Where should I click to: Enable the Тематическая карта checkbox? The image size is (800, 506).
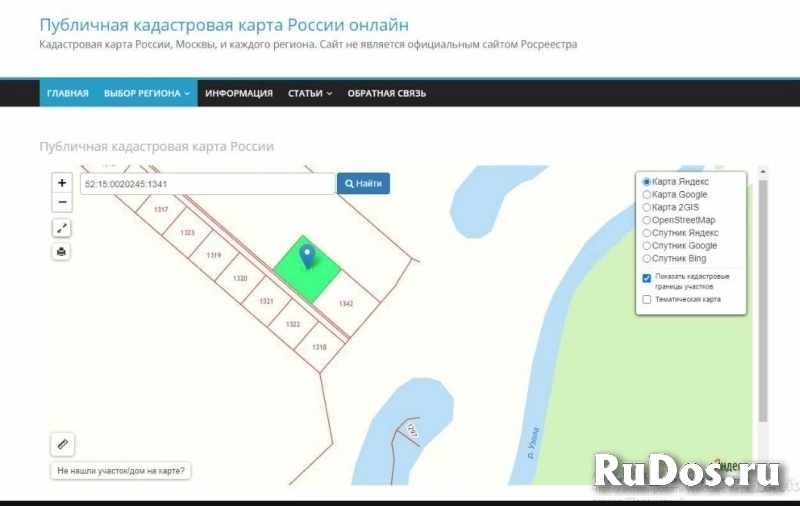click(x=647, y=299)
